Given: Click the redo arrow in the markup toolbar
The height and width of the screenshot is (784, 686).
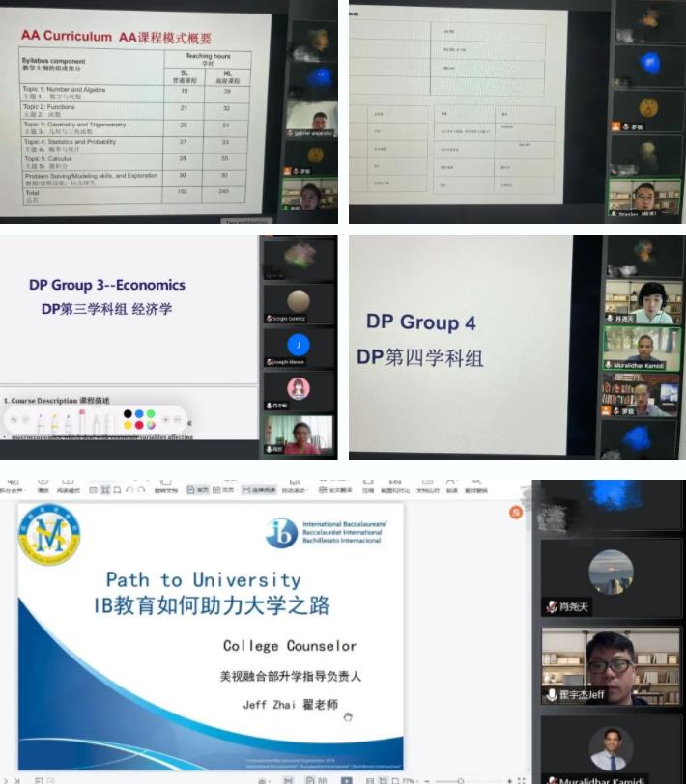Looking at the screenshot, I should point(25,419).
